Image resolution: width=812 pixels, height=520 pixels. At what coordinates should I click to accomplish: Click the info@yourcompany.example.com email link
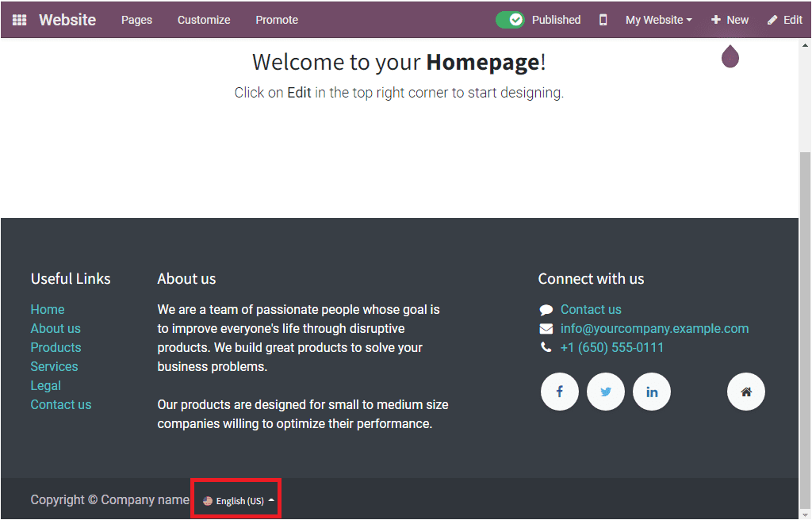coord(654,328)
